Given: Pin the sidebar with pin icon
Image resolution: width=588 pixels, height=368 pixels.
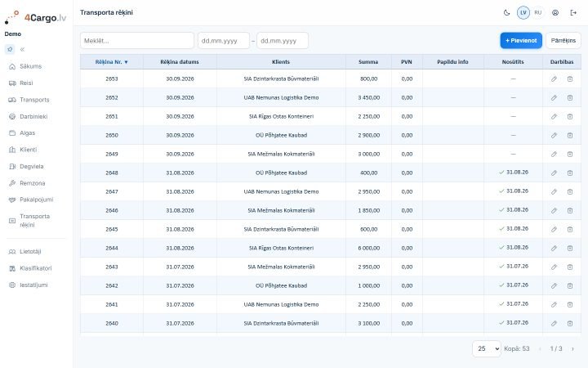Looking at the screenshot, I should pos(10,49).
